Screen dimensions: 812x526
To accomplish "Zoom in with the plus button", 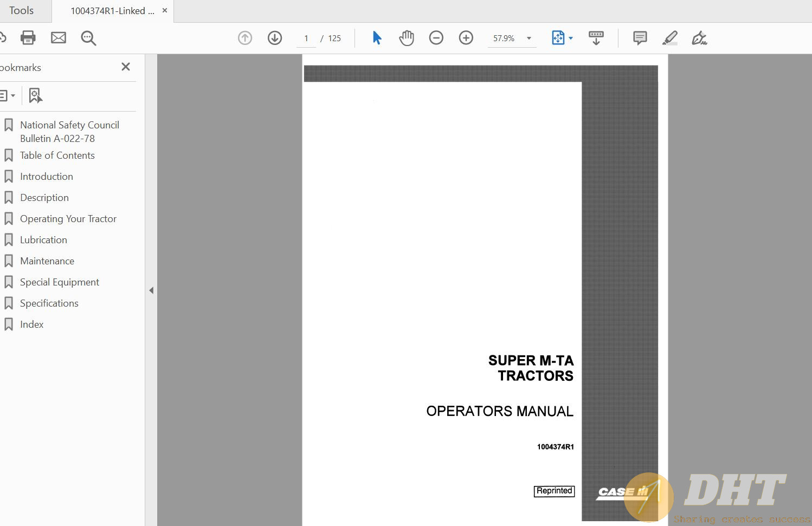I will pyautogui.click(x=466, y=38).
